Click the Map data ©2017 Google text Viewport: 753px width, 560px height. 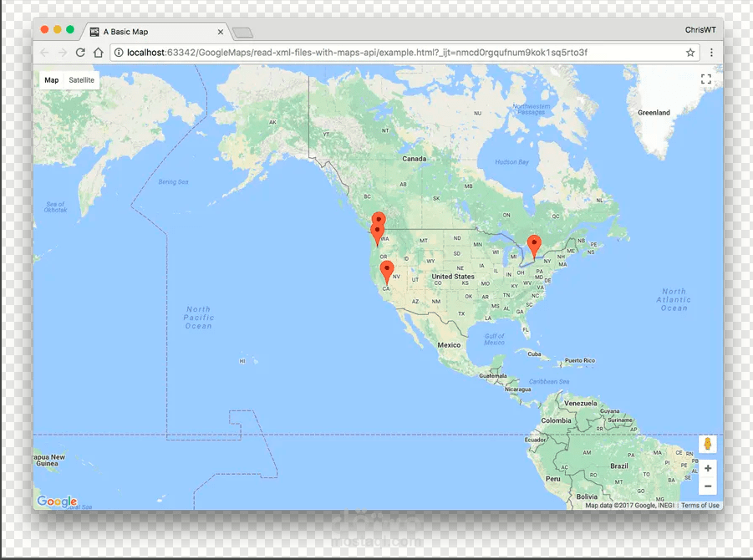(629, 505)
